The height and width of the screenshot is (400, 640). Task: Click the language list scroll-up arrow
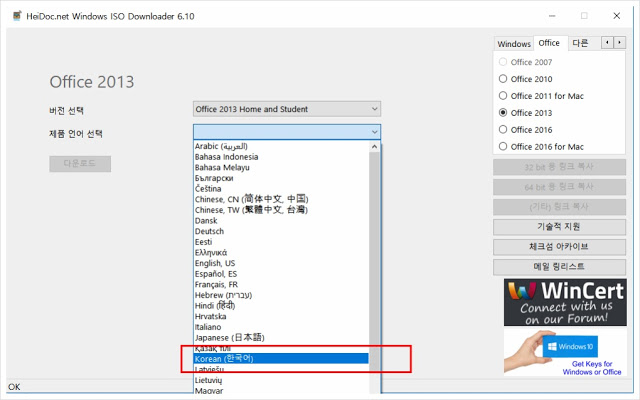(x=374, y=147)
